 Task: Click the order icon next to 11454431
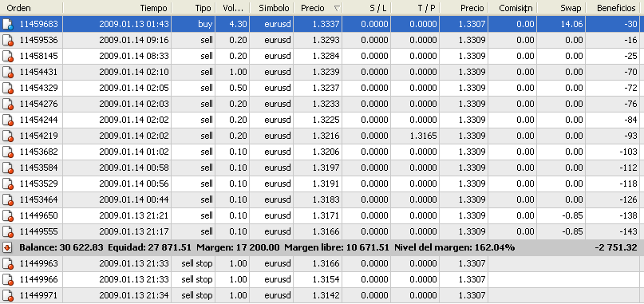coord(8,73)
